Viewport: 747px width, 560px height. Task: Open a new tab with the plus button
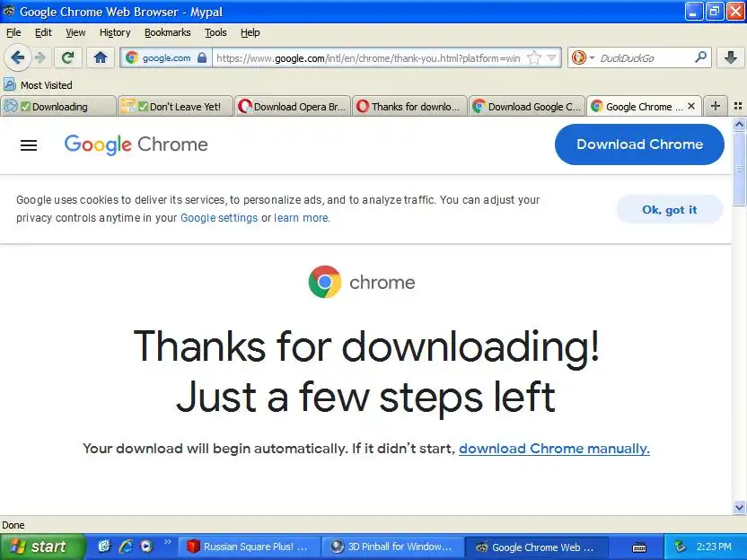click(x=715, y=106)
